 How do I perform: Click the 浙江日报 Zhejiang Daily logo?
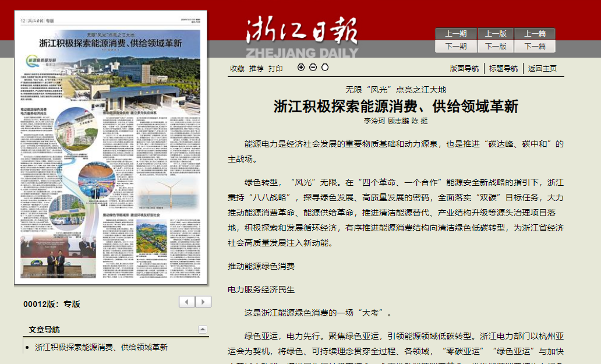coord(302,36)
